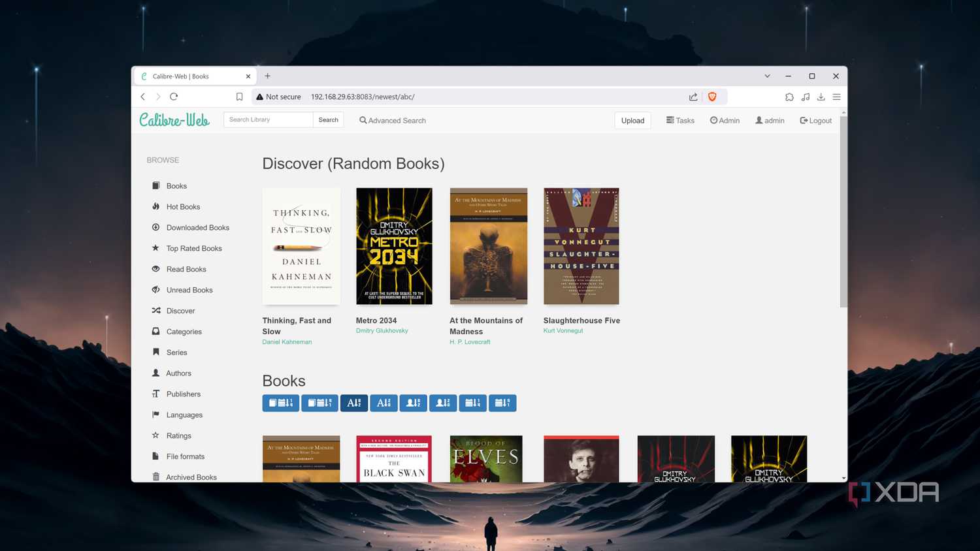
Task: Click the address bar URL
Action: [x=363, y=97]
